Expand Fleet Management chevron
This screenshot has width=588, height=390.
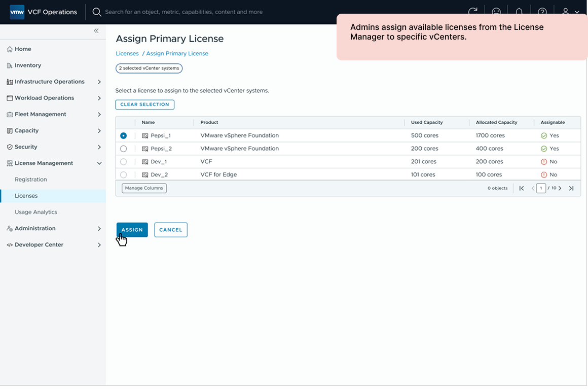coord(99,115)
